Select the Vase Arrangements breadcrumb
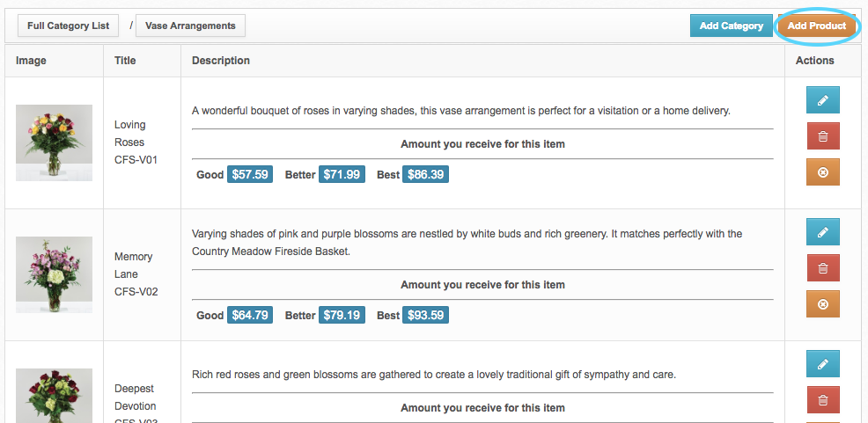This screenshot has width=868, height=423. (x=190, y=26)
